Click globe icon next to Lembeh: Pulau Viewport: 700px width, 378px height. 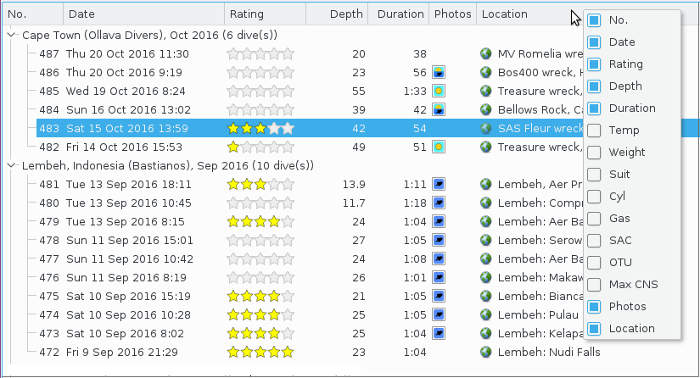(486, 315)
